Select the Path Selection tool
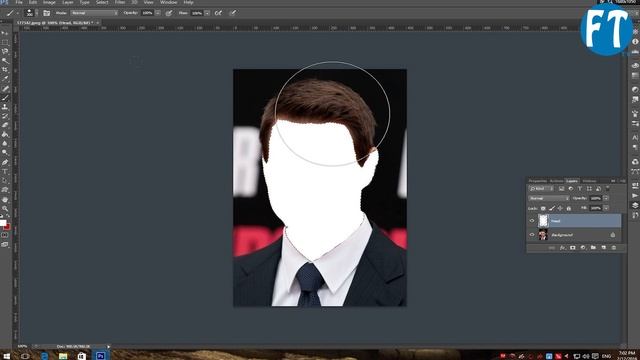 click(5, 180)
